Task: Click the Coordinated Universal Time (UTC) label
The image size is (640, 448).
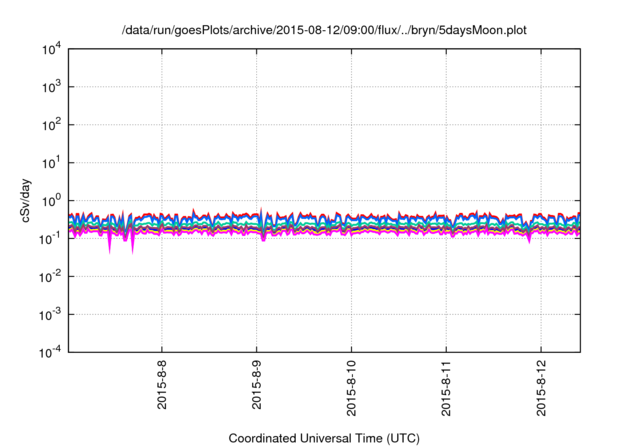Action: (x=324, y=439)
